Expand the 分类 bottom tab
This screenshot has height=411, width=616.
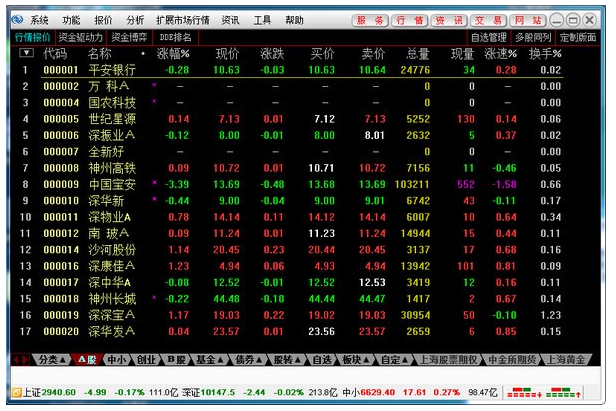click(x=51, y=360)
